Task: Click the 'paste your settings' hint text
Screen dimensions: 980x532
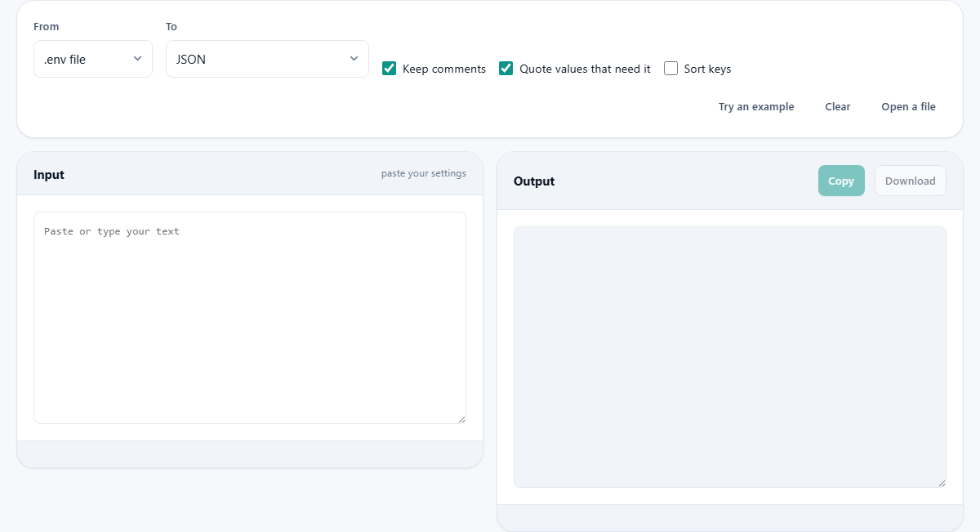Action: [x=424, y=173]
